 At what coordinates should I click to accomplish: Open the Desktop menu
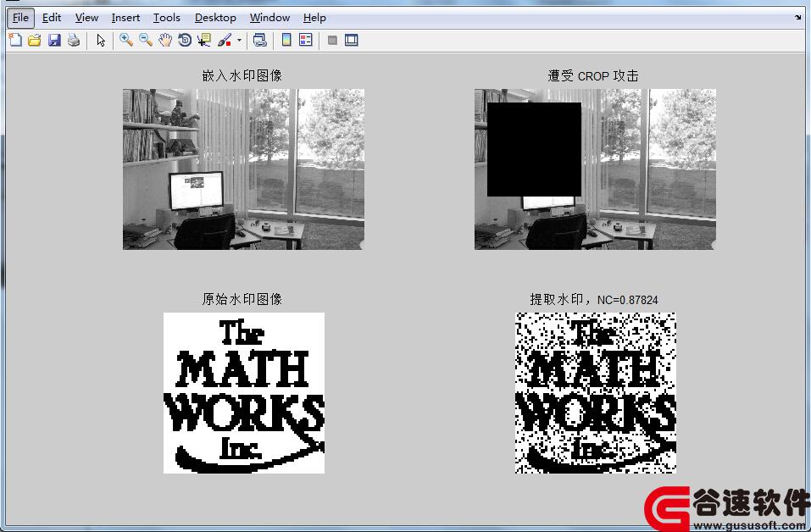click(x=215, y=18)
